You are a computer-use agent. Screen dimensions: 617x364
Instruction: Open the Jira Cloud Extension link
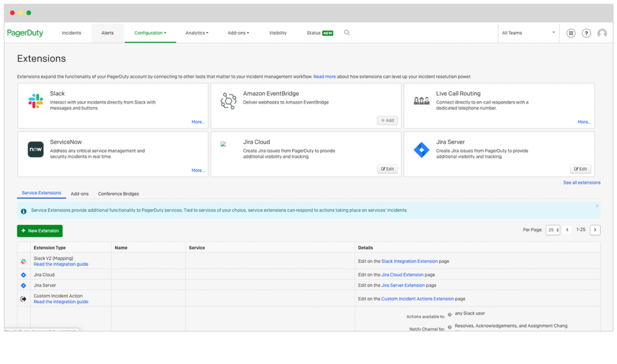[x=402, y=275]
